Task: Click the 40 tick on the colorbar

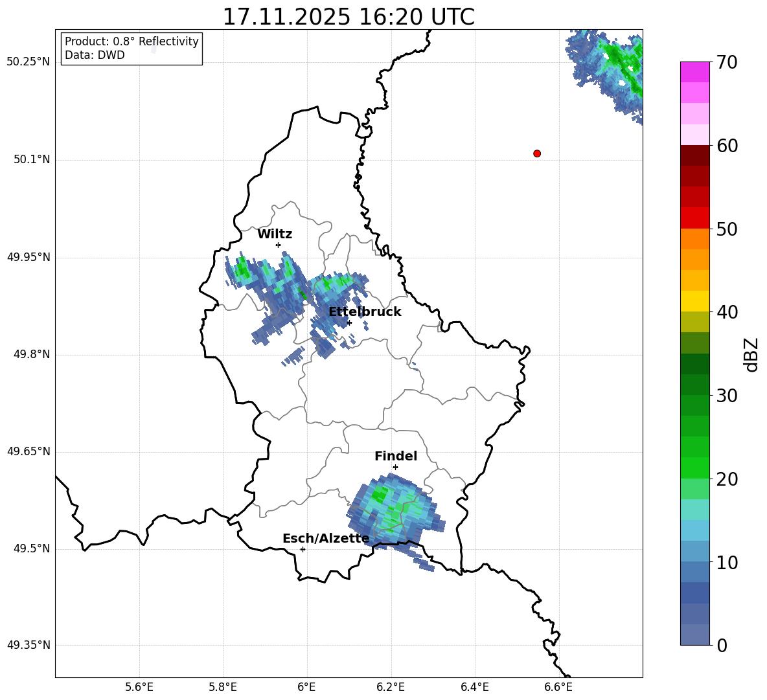Action: (x=727, y=312)
